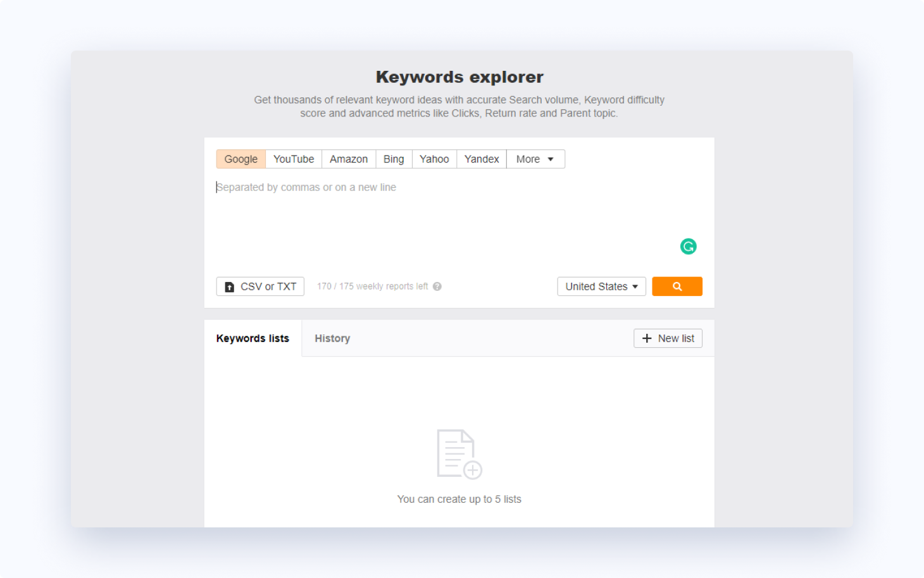Open the United States country dropdown
The height and width of the screenshot is (578, 924).
(x=600, y=286)
